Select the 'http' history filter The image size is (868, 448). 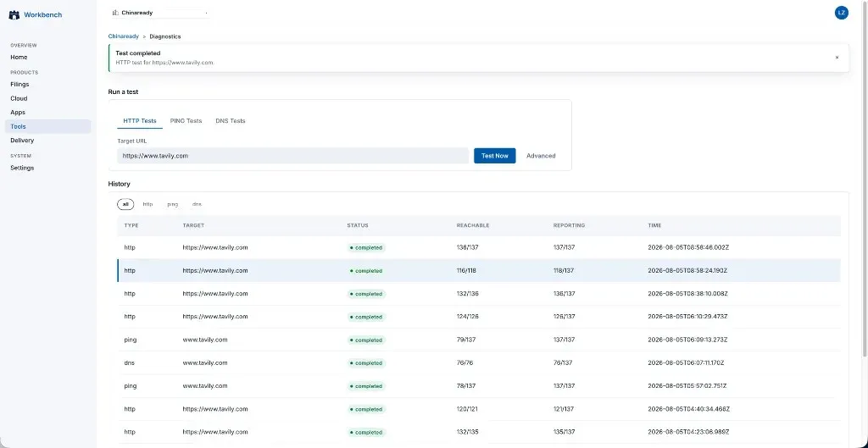click(147, 204)
